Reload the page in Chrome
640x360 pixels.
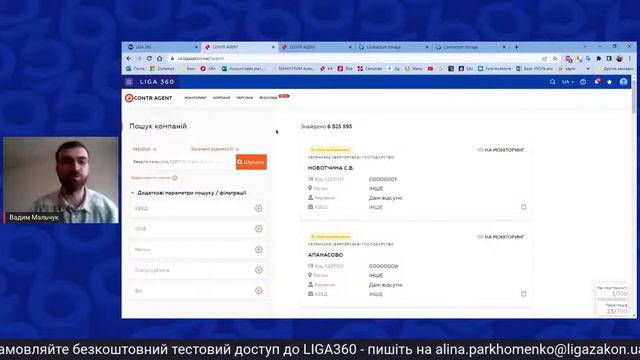(149, 58)
